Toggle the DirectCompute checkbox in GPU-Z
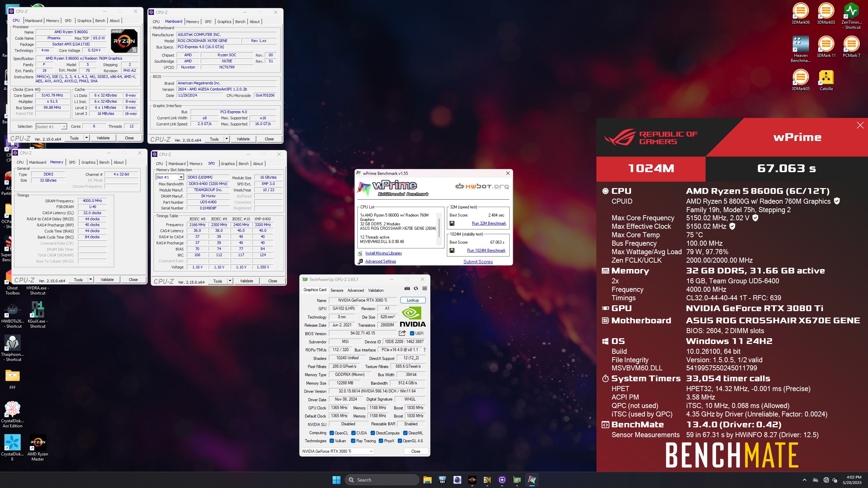 click(373, 433)
